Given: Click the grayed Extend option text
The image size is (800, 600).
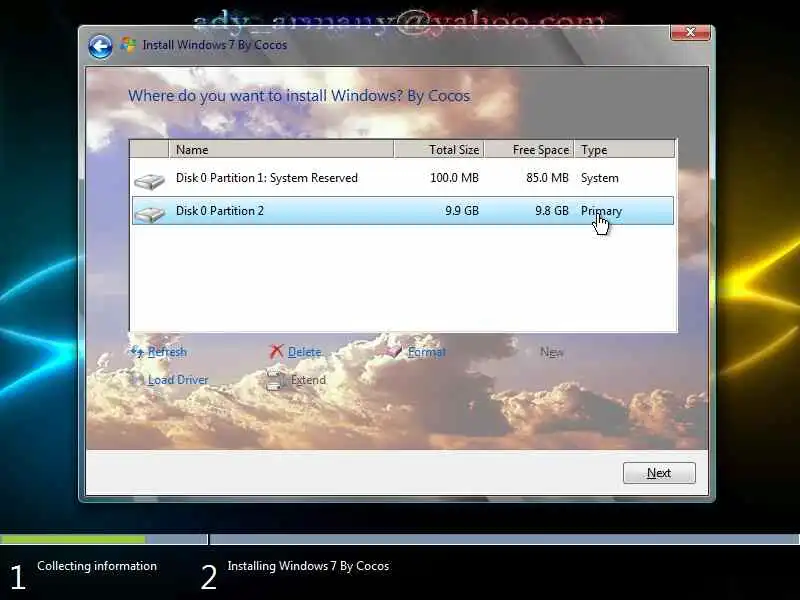Looking at the screenshot, I should click(308, 380).
